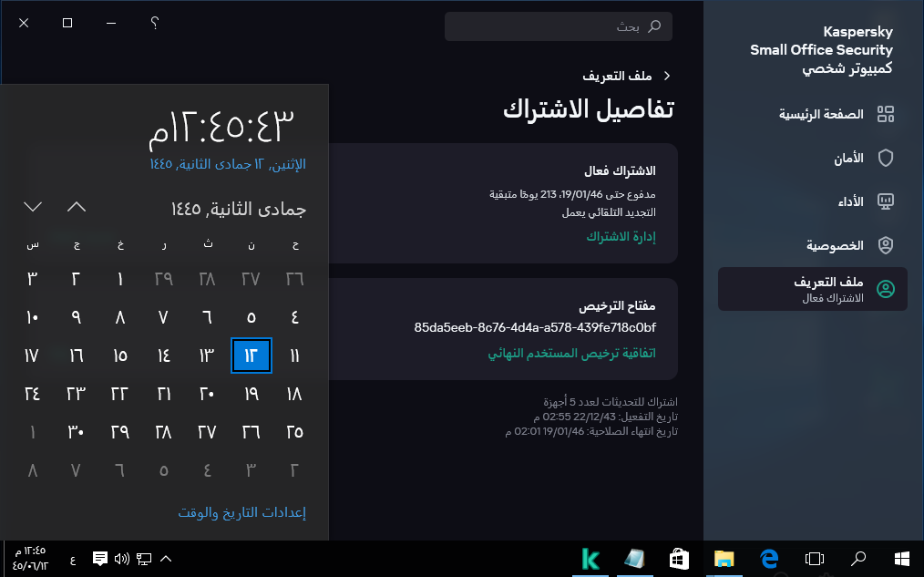The height and width of the screenshot is (577, 924).
Task: Open File Explorer from taskbar
Action: (724, 559)
